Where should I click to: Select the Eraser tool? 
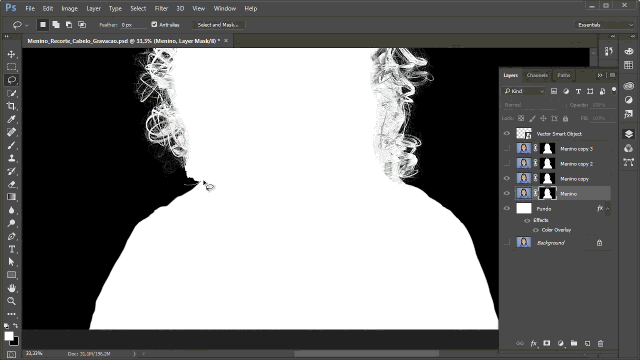(x=11, y=184)
